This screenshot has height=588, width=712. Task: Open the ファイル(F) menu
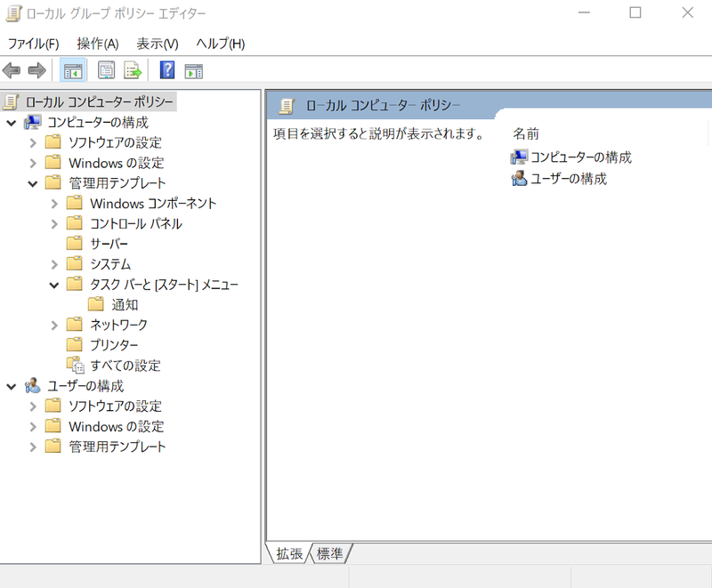click(x=34, y=44)
